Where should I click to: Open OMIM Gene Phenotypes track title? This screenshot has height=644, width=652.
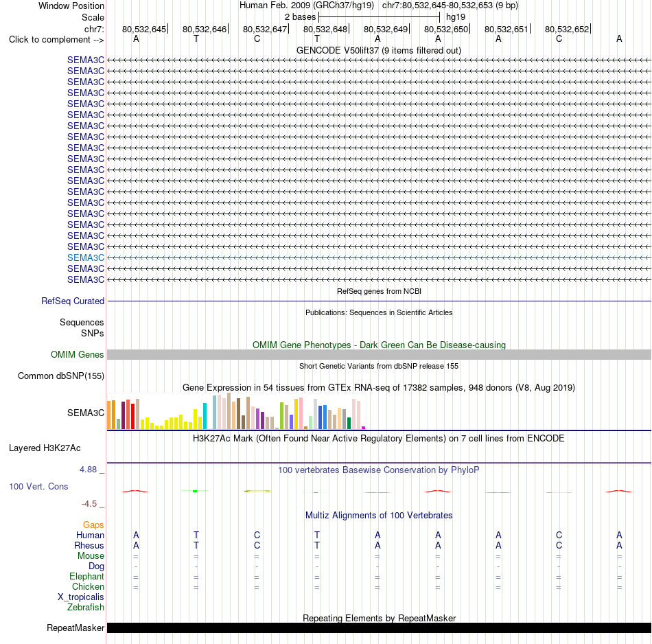click(379, 345)
